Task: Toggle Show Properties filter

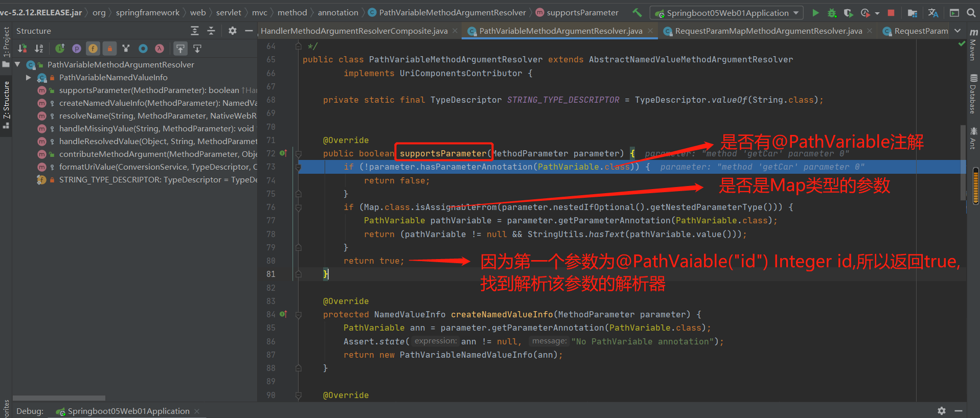Action: click(x=76, y=49)
